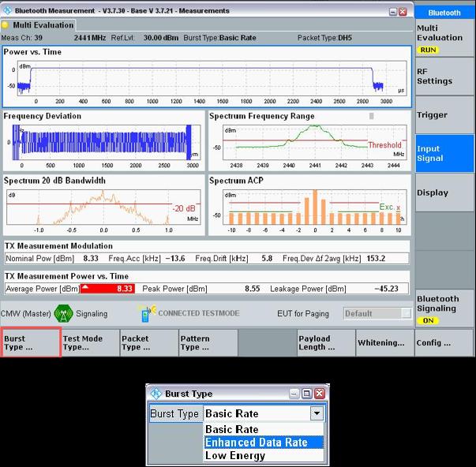This screenshot has width=476, height=467.
Task: Open Packet Type hotkey
Action: [x=149, y=343]
